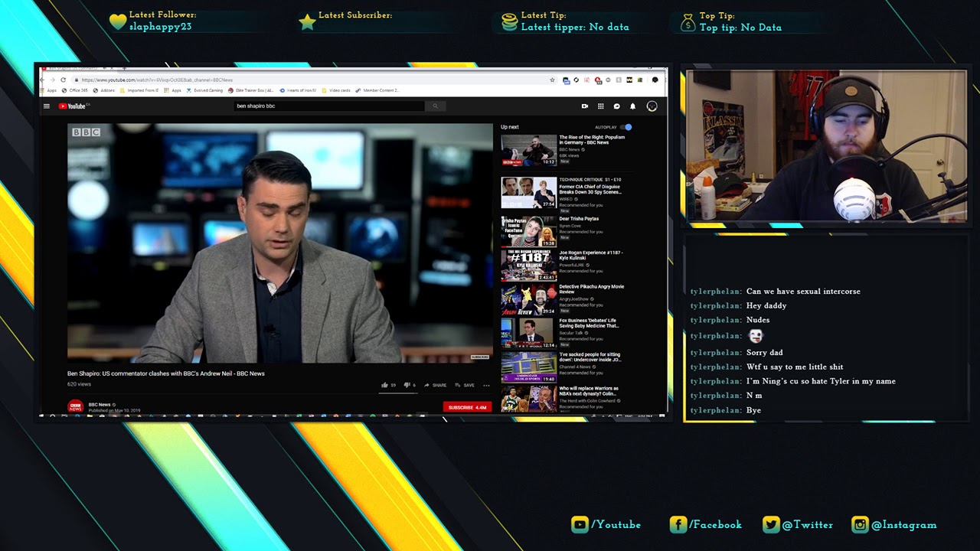Open the YouTube hamburger guide menu

pyautogui.click(x=47, y=106)
